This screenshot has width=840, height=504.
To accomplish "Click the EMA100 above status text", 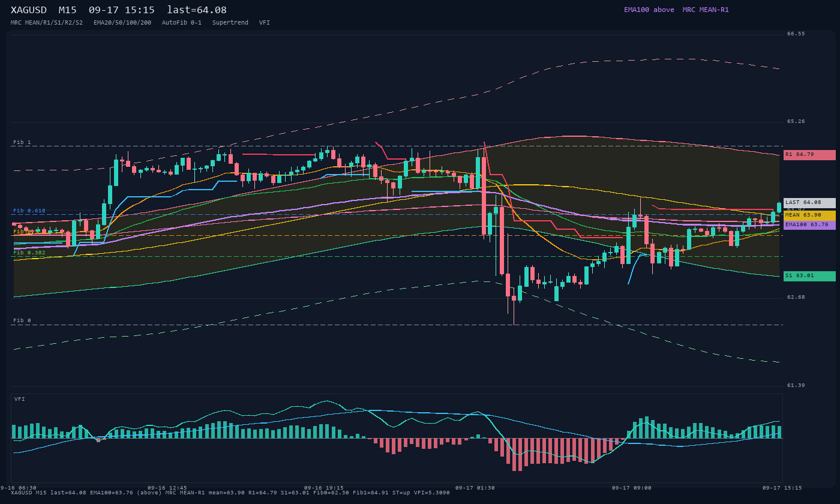I will [649, 10].
